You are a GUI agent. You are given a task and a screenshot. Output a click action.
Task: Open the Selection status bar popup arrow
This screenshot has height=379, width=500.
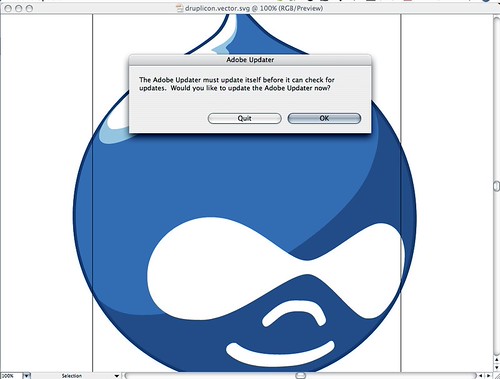[x=117, y=376]
